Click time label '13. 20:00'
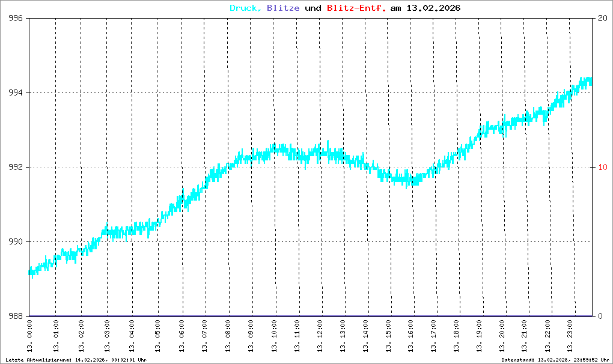This screenshot has height=364, width=613. pos(502,336)
